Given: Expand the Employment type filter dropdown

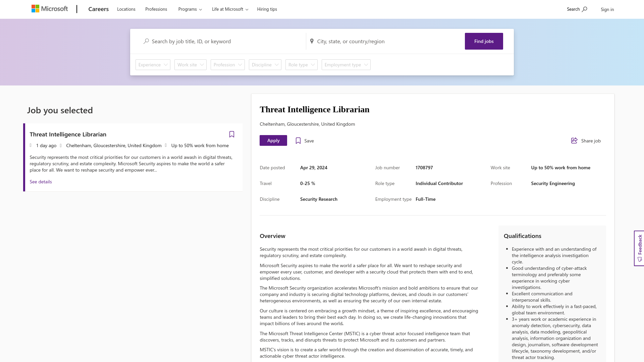Looking at the screenshot, I should point(345,65).
